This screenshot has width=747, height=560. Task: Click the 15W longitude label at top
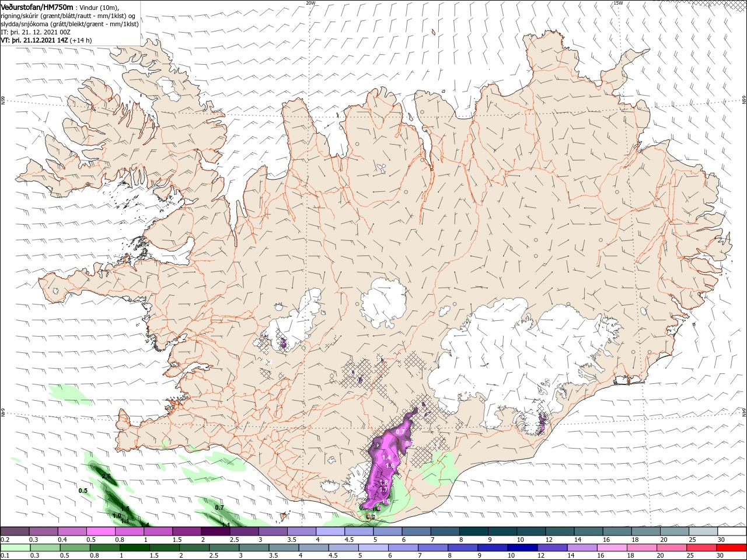click(x=618, y=3)
